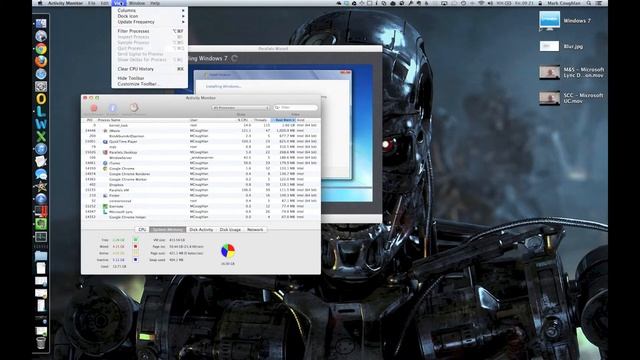The height and width of the screenshot is (360, 640).
Task: Open Microsoft Word from the Dock
Action: point(41,124)
